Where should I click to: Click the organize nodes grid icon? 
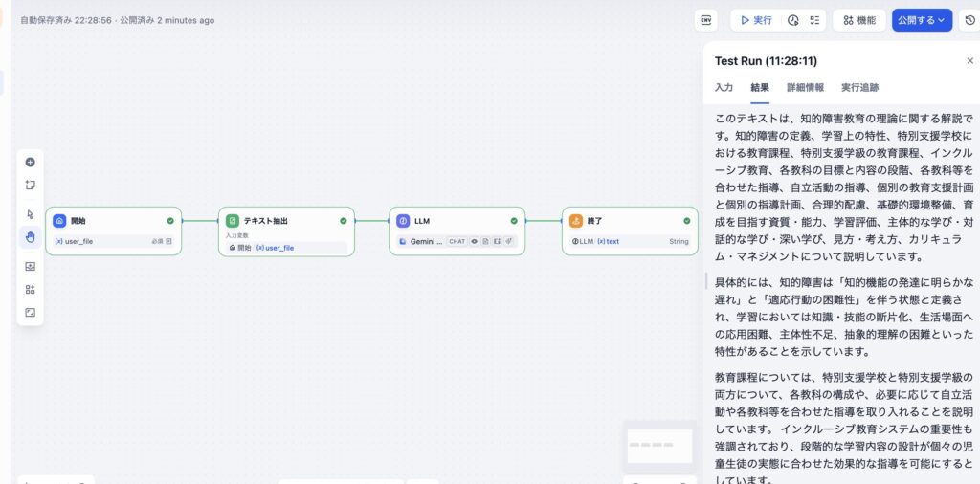[x=30, y=289]
